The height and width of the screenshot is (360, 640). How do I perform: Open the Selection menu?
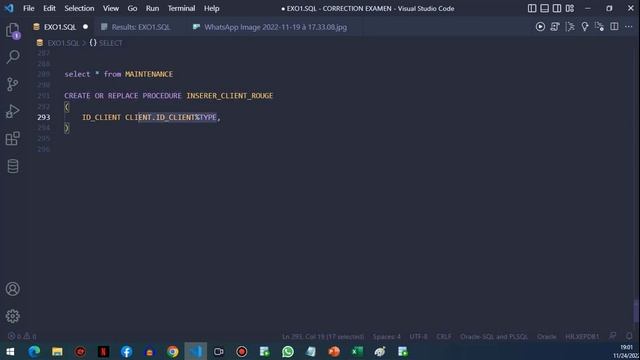[x=79, y=8]
